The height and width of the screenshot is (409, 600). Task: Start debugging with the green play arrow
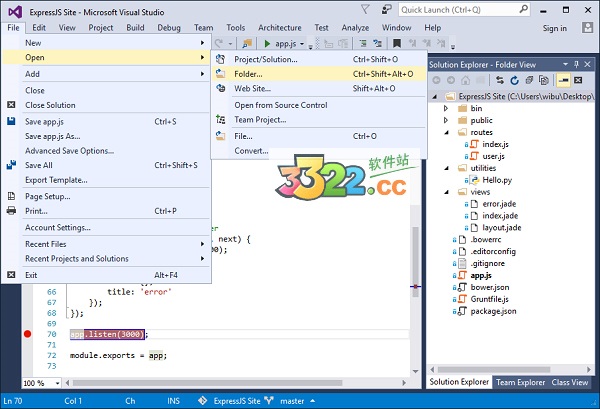click(267, 44)
